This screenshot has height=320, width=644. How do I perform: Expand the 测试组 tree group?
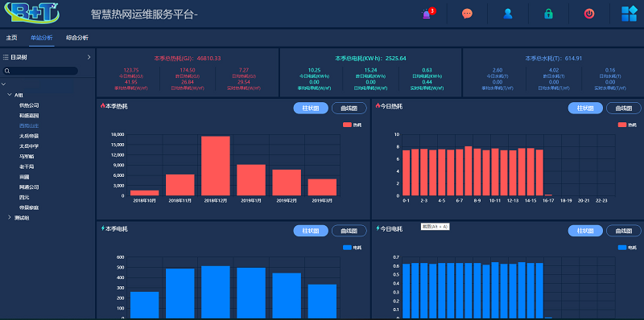10,217
